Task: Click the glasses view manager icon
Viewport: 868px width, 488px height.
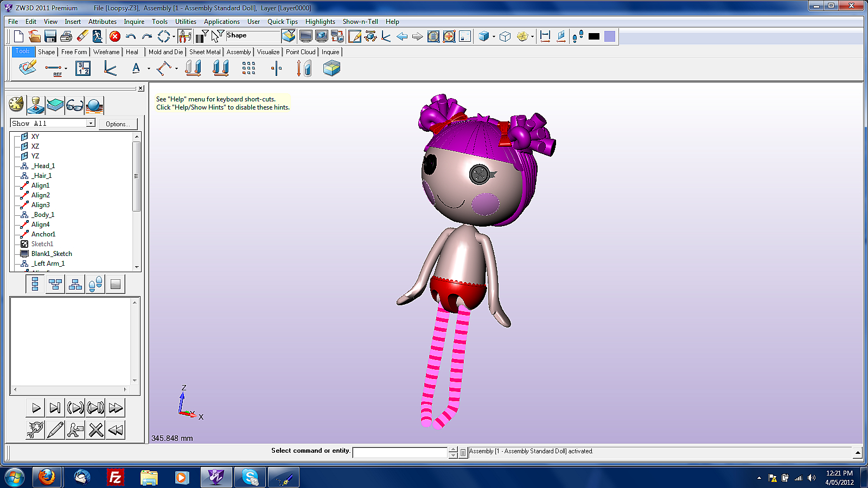Action: [x=74, y=105]
